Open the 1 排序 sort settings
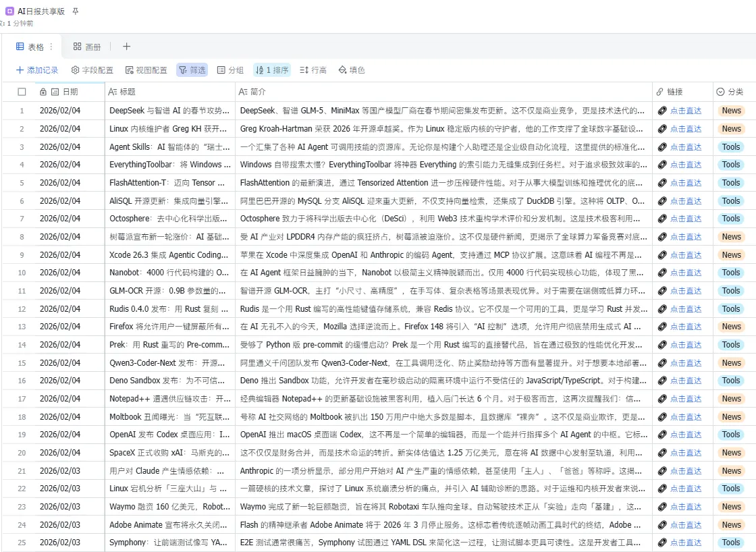The height and width of the screenshot is (552, 756). 272,70
